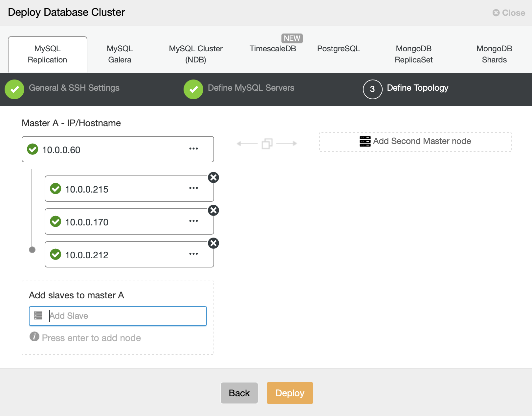Click green check icon next to 10.0.0.215

(55, 189)
